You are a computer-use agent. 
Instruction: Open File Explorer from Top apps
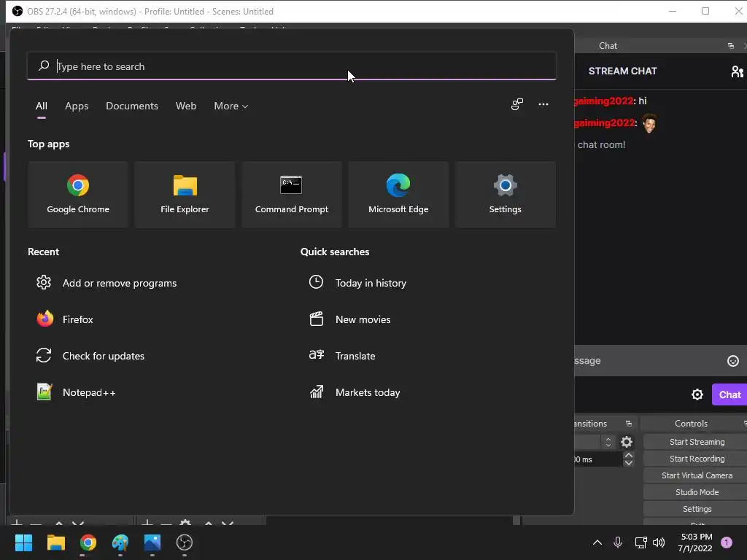[x=185, y=195]
